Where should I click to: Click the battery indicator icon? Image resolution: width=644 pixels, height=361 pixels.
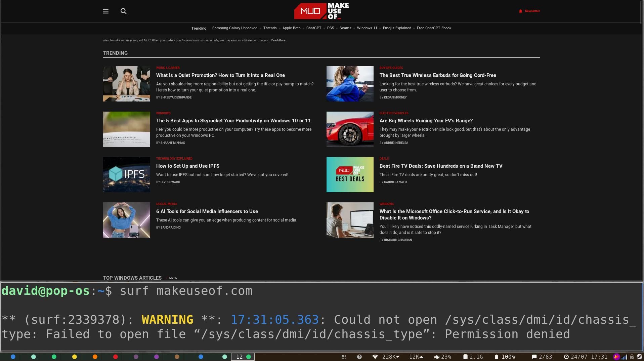click(x=496, y=357)
